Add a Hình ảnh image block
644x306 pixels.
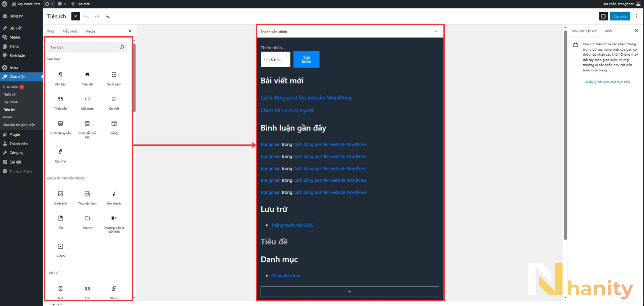(x=60, y=198)
